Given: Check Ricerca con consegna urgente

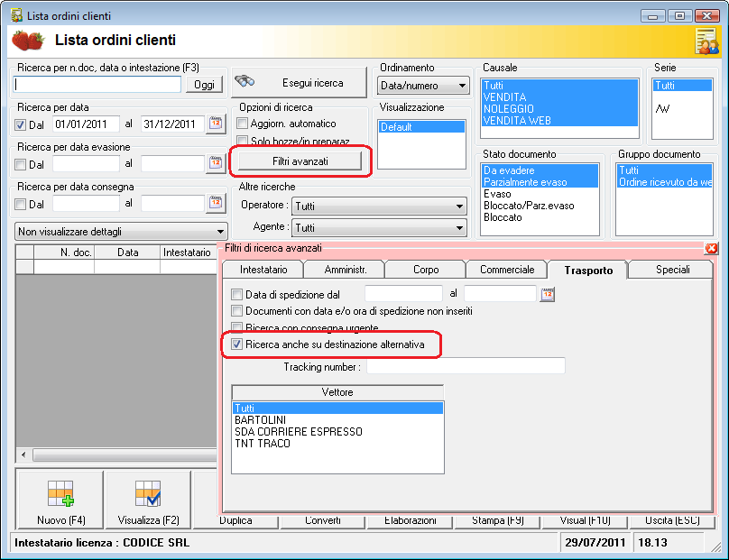Looking at the screenshot, I should tap(236, 327).
